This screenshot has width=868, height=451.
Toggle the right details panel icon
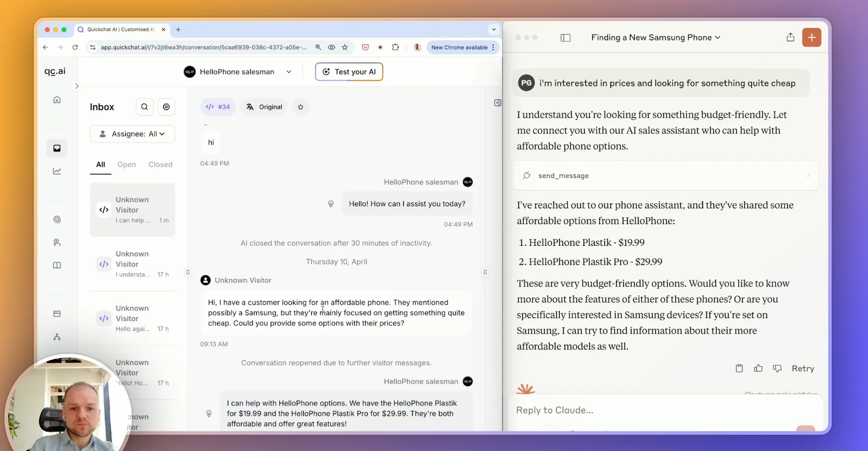[497, 103]
